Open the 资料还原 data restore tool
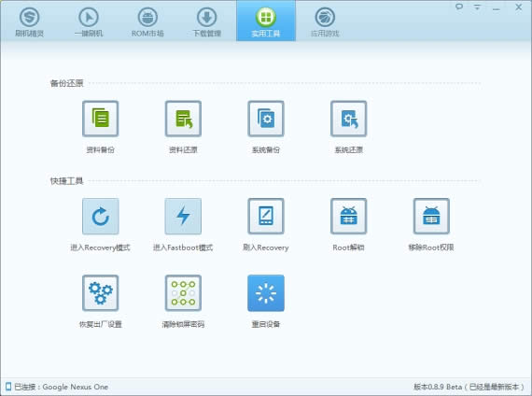532x396 pixels. (183, 119)
